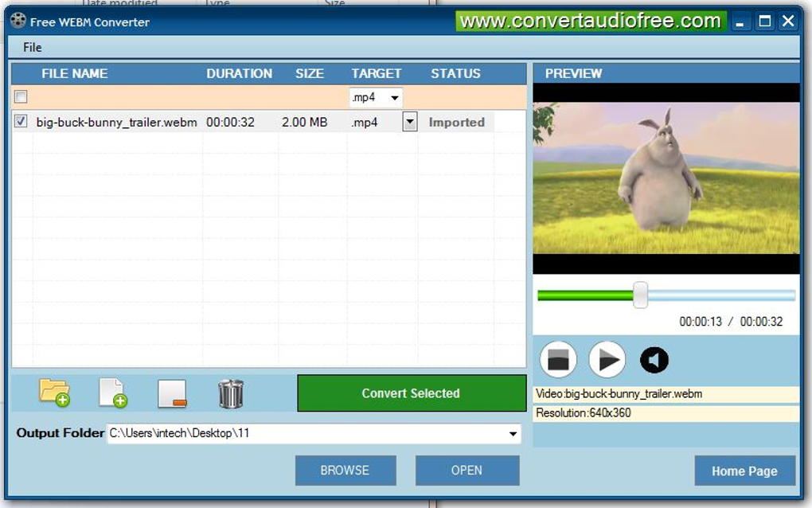
Task: Click the OPEN button
Action: click(x=467, y=471)
